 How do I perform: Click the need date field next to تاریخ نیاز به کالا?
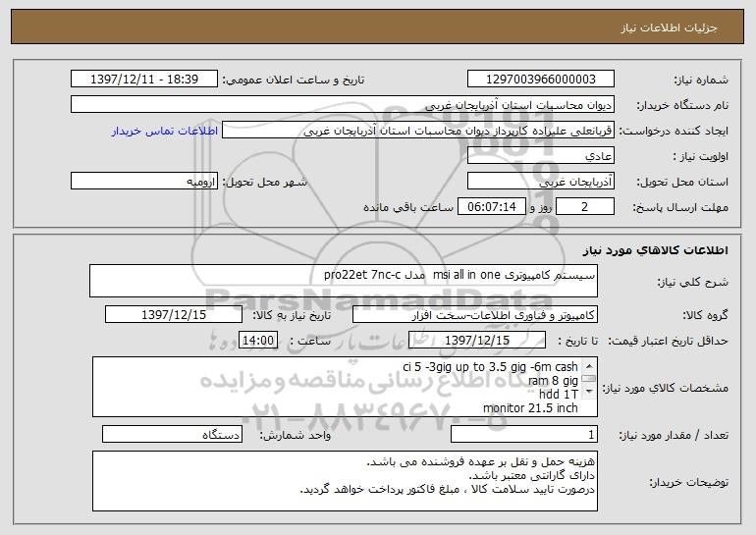[174, 315]
